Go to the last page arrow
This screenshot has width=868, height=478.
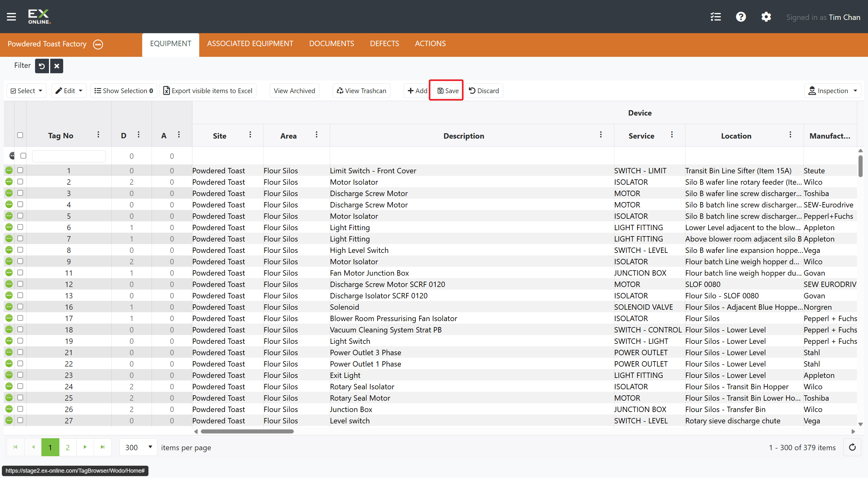(102, 447)
